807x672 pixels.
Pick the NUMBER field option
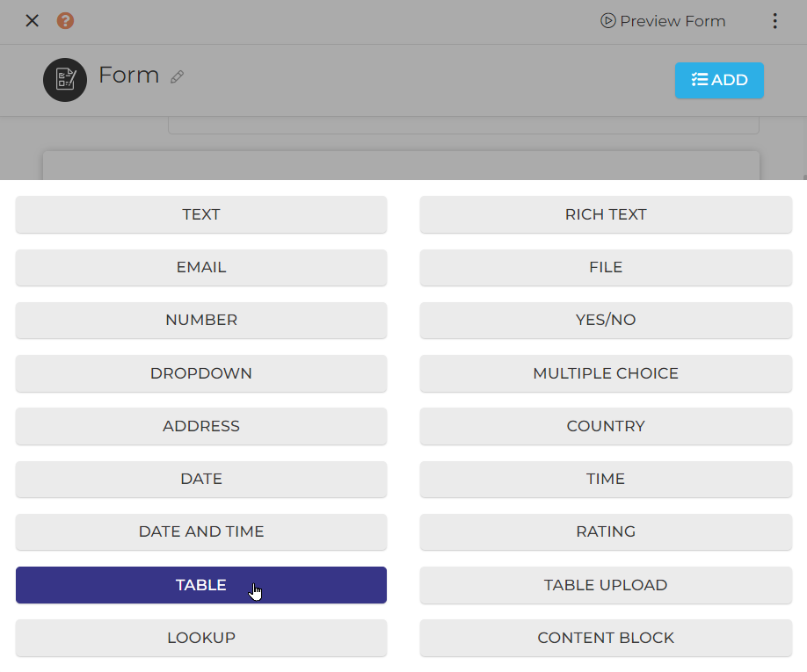click(x=201, y=320)
